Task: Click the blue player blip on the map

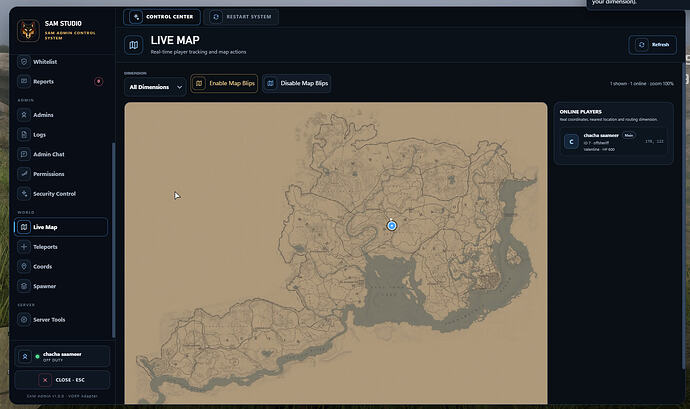Action: (392, 226)
